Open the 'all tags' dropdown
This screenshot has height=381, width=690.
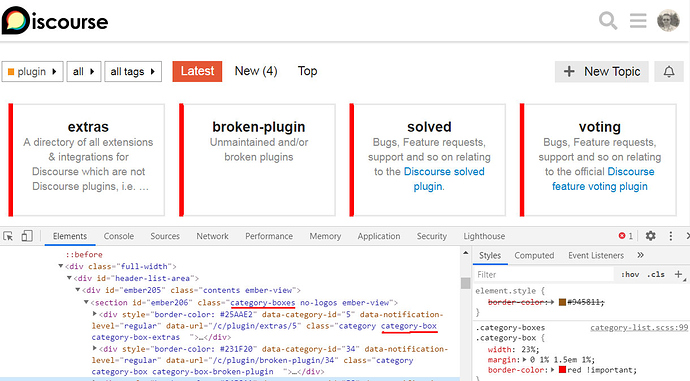point(133,71)
